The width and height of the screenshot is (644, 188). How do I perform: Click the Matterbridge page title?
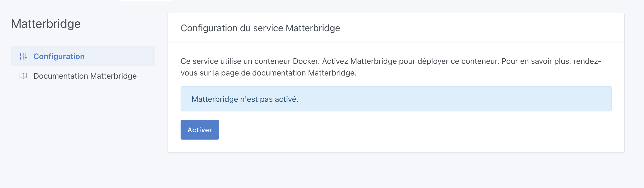pos(46,23)
